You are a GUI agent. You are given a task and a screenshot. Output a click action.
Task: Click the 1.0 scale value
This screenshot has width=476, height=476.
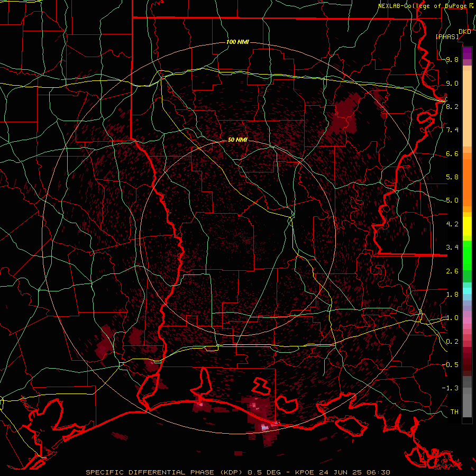[x=452, y=318]
